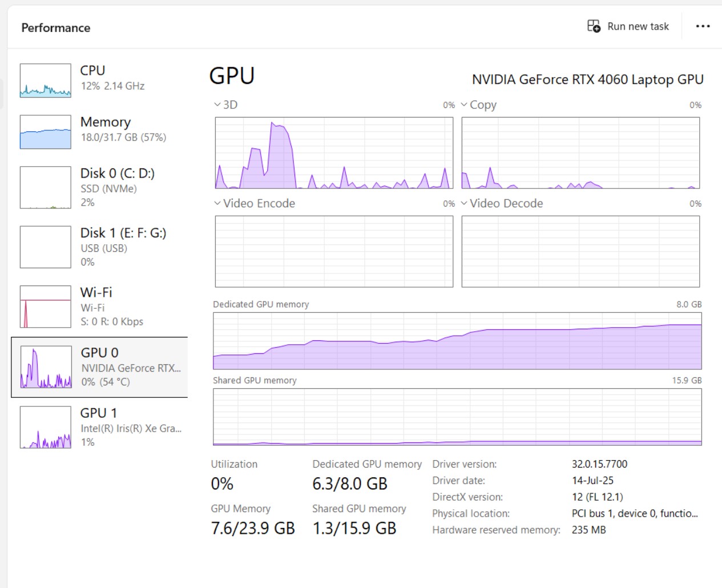Click the SSD (NVMe) disk type label
The width and height of the screenshot is (722, 588).
pyautogui.click(x=108, y=188)
